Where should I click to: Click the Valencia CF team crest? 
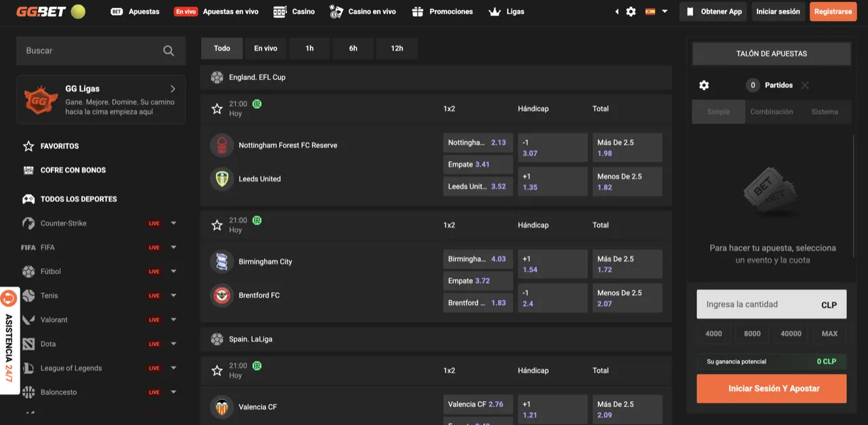tap(222, 407)
